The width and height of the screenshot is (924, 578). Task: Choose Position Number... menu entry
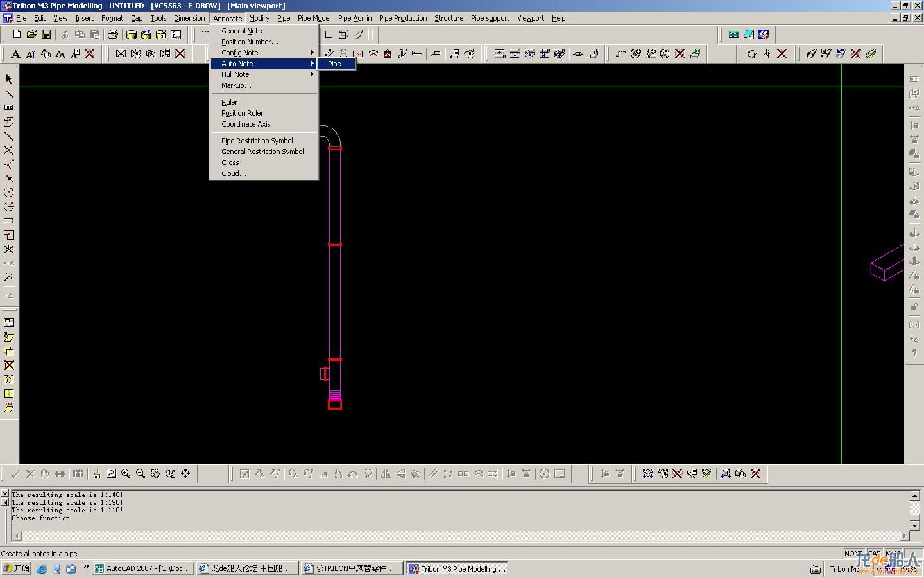pos(264,42)
